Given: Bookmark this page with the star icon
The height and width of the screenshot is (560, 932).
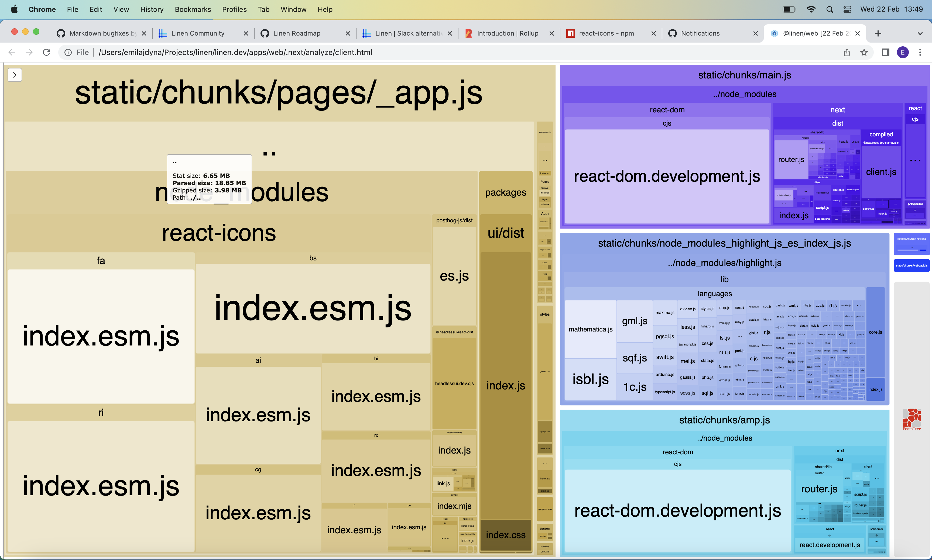Looking at the screenshot, I should click(x=864, y=53).
